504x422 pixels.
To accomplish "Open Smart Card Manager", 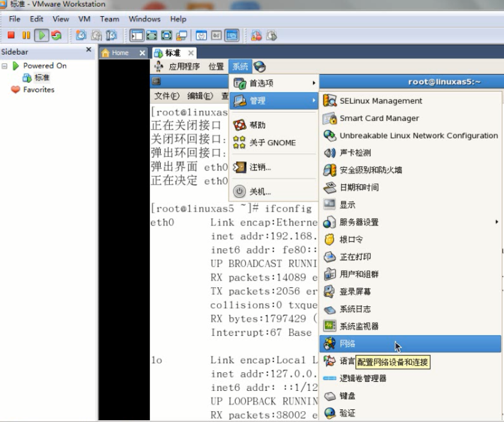I will click(x=410, y=118).
